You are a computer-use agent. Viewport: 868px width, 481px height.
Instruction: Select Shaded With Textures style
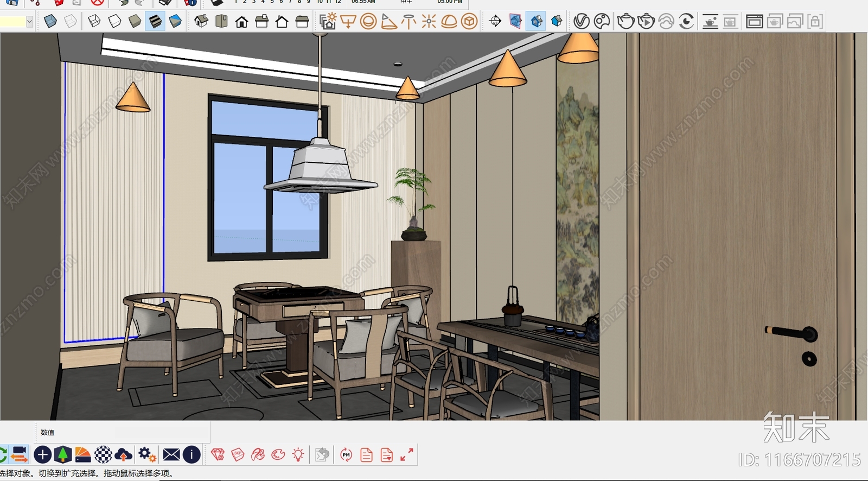155,21
